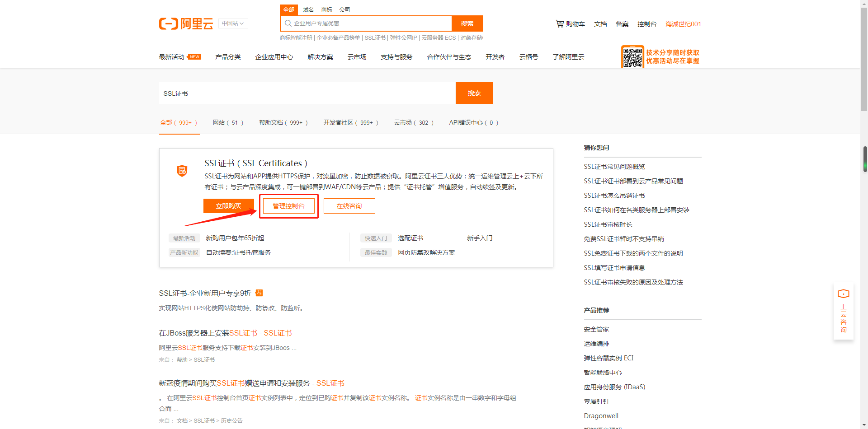Image resolution: width=868 pixels, height=429 pixels.
Task: Click the 立即购买 button
Action: [x=229, y=206]
